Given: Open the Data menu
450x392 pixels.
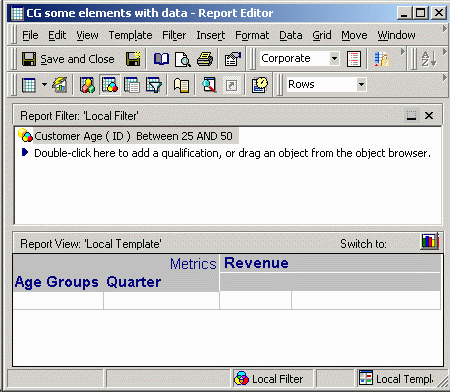Looking at the screenshot, I should tap(291, 35).
